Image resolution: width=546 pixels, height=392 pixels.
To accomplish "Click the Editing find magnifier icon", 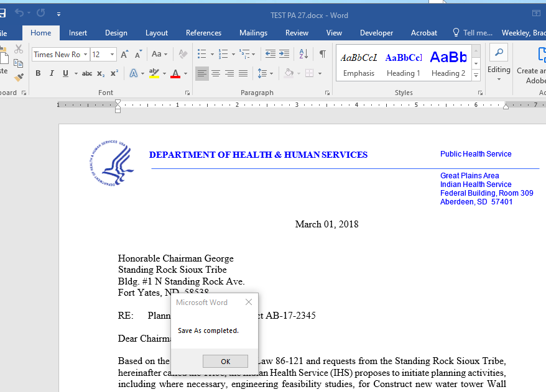I will tap(499, 53).
